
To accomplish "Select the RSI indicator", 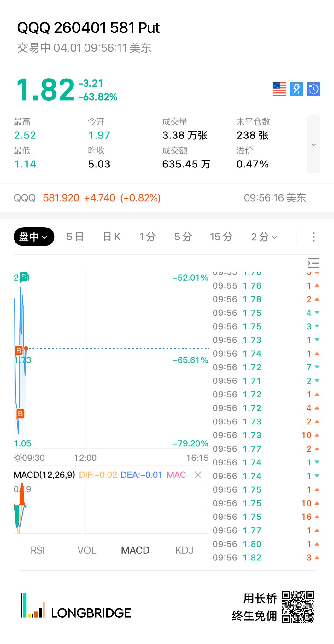I will point(38,550).
